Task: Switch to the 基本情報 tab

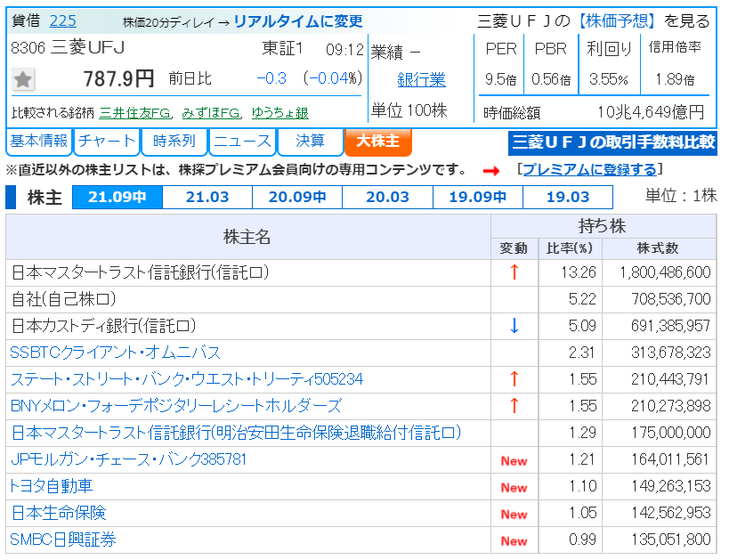Action: point(39,142)
